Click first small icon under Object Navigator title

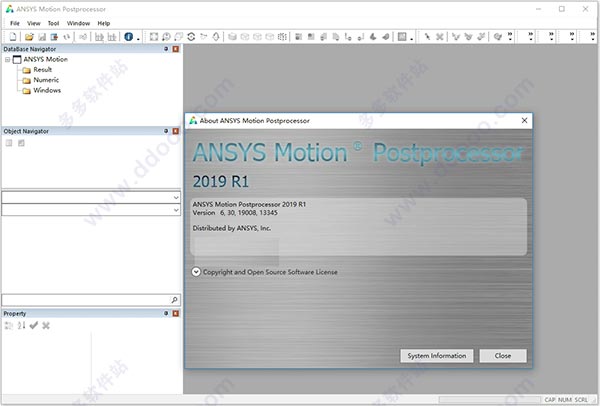point(9,143)
